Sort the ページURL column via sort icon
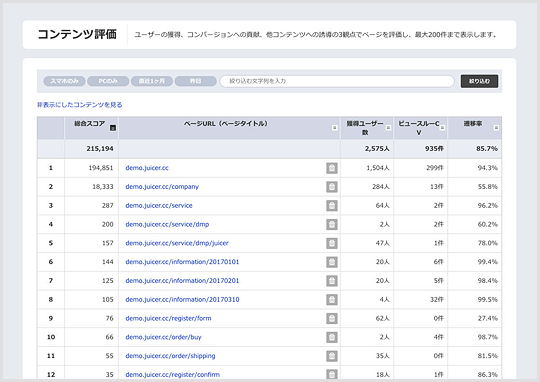540x382 pixels. pos(334,128)
